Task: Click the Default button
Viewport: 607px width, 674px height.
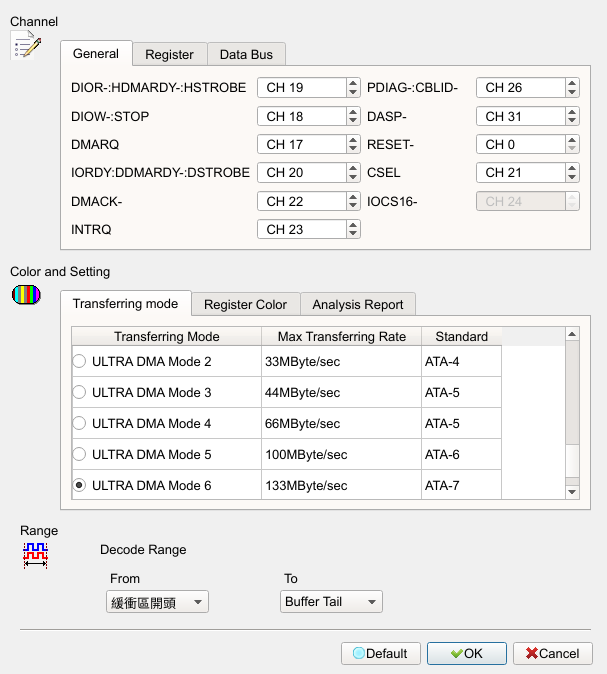Action: tap(380, 653)
